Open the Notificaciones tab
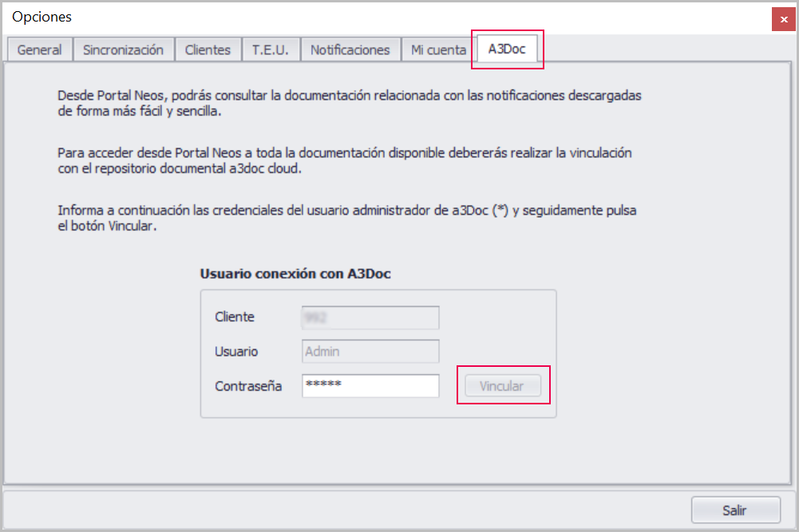 pos(350,50)
